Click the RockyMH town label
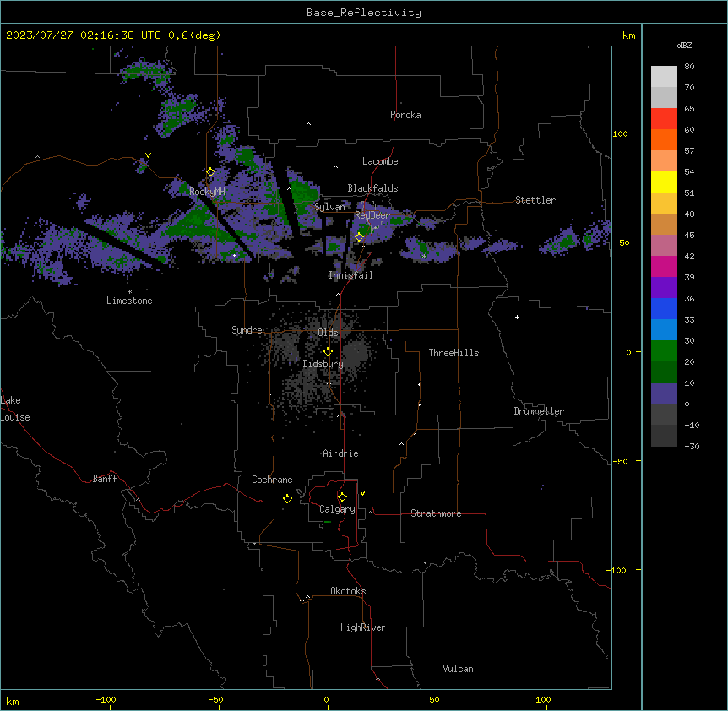728x711 pixels. click(207, 192)
